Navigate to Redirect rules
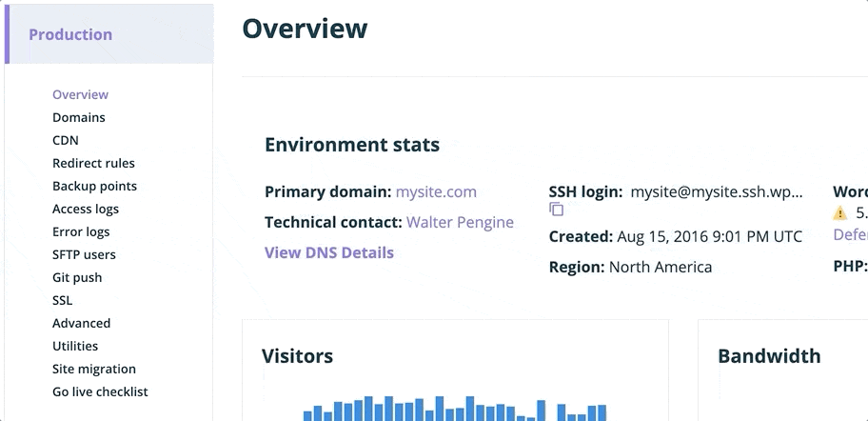Image resolution: width=868 pixels, height=421 pixels. click(93, 163)
